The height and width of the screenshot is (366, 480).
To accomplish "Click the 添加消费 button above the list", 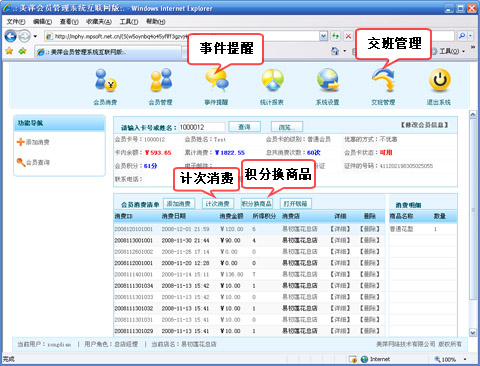I will point(179,203).
